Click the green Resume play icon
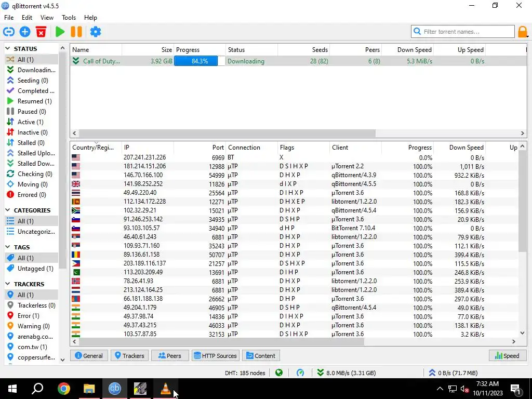Screen dimensions: 532x399 [60, 32]
